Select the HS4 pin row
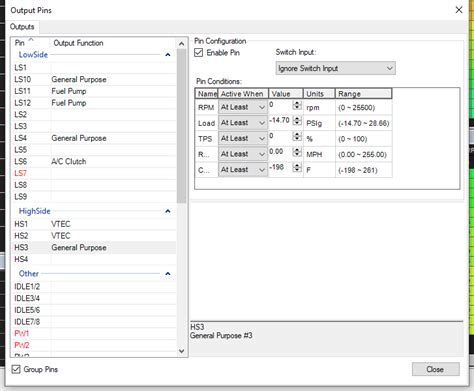This screenshot has width=474, height=391. (x=94, y=259)
